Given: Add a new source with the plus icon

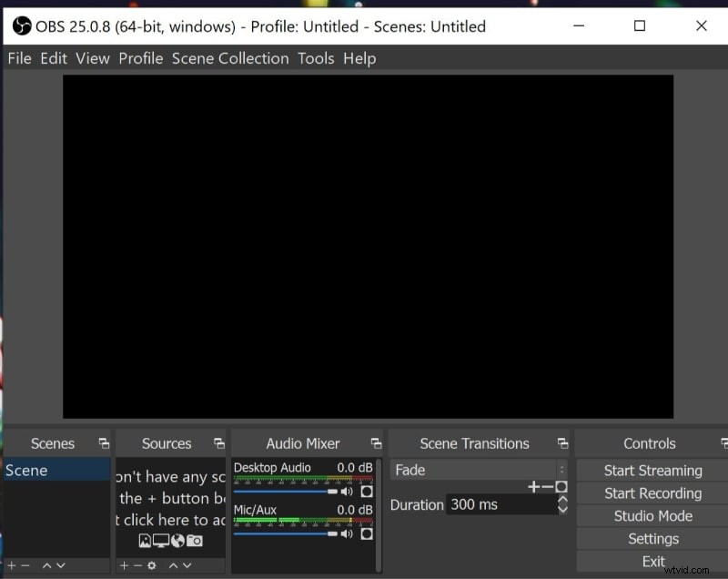Looking at the screenshot, I should 124,565.
